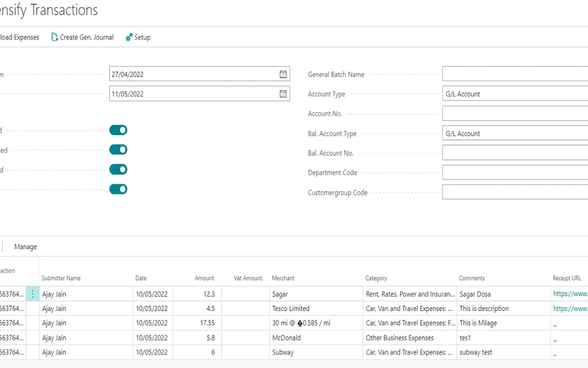Focus the Department Code field
588x368 pixels.
click(515, 172)
